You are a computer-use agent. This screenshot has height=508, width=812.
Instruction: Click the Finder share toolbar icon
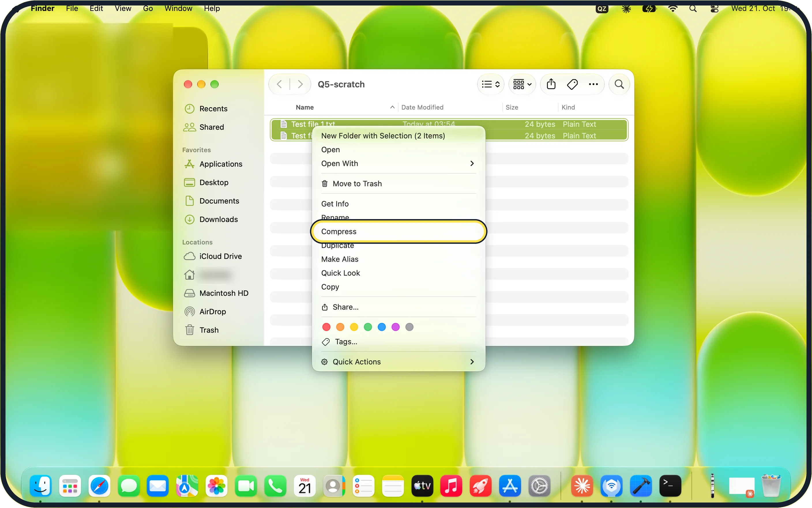[551, 84]
